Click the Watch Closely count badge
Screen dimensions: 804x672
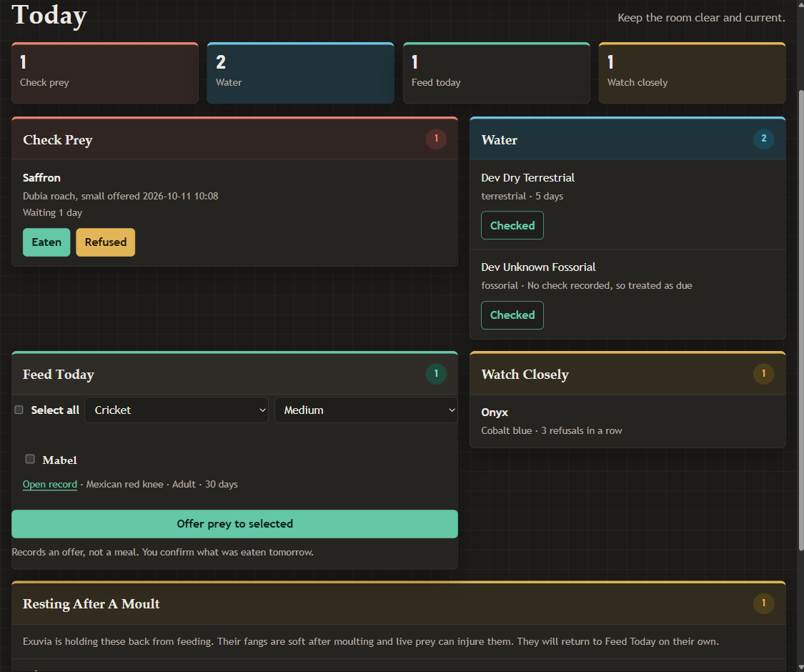763,373
